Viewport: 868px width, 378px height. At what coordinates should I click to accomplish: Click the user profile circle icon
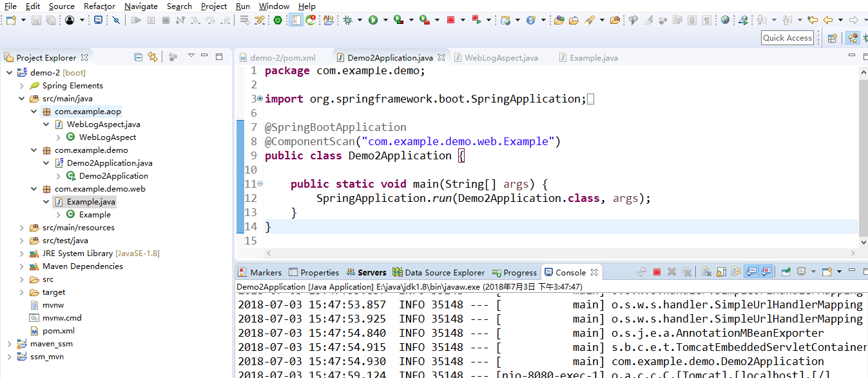coord(70,20)
